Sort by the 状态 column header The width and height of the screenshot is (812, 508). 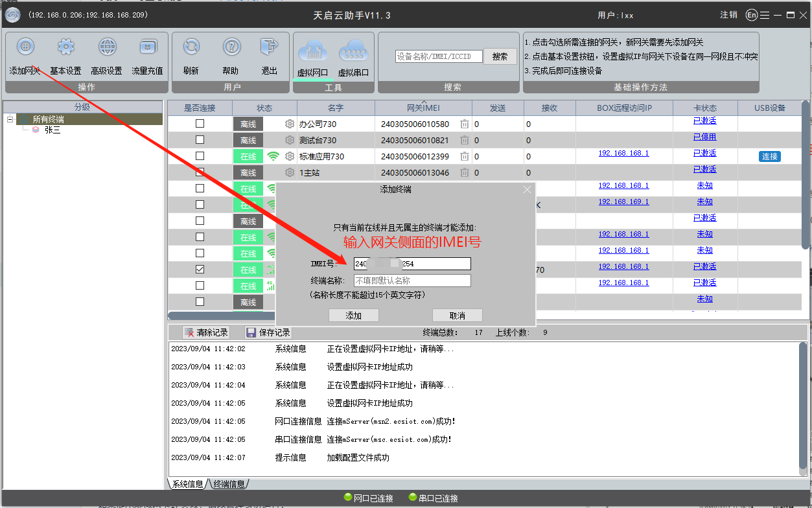point(264,108)
